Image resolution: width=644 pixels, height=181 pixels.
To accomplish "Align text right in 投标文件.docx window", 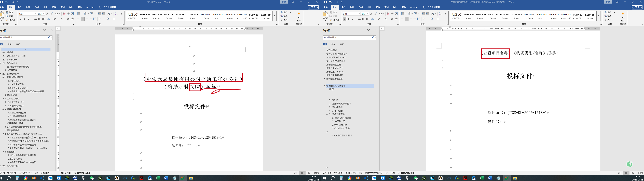I will 87,19.
